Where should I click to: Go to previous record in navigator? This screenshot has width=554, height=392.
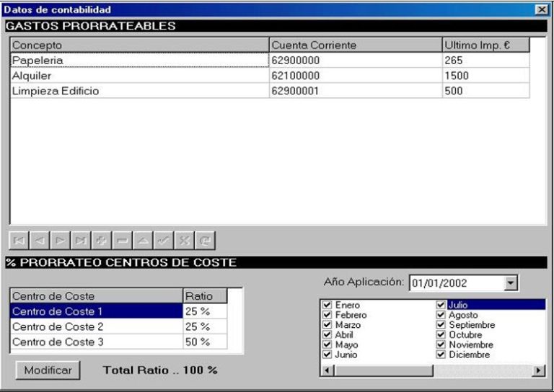[x=40, y=240]
